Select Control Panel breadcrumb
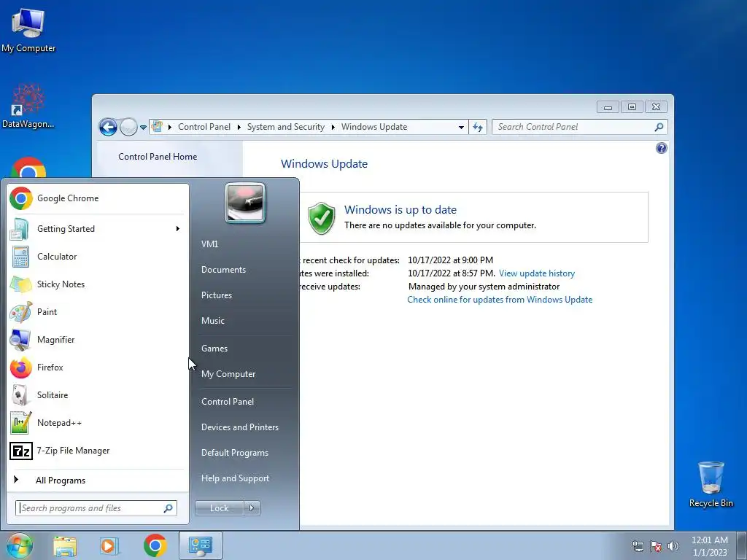747x560 pixels. pyautogui.click(x=204, y=127)
